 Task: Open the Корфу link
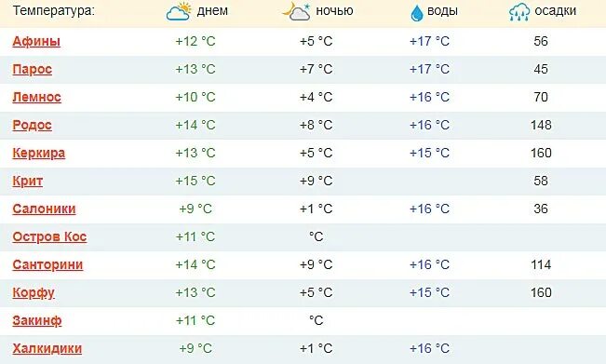tap(34, 293)
